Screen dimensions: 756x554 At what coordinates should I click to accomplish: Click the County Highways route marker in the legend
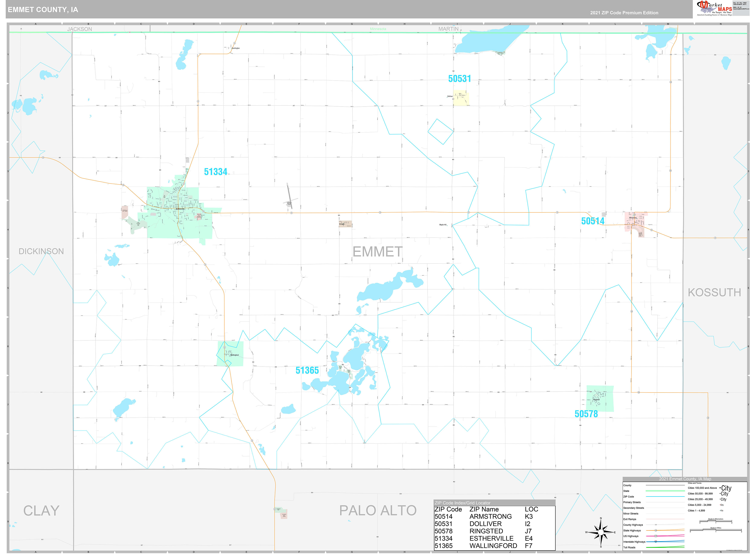(656, 525)
